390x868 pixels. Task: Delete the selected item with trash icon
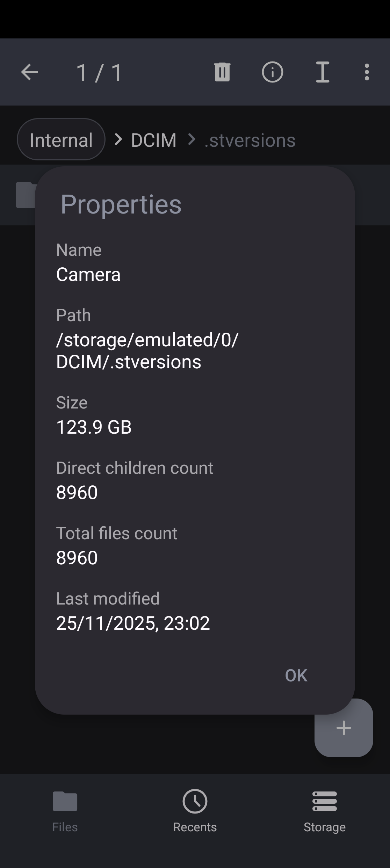tap(222, 72)
